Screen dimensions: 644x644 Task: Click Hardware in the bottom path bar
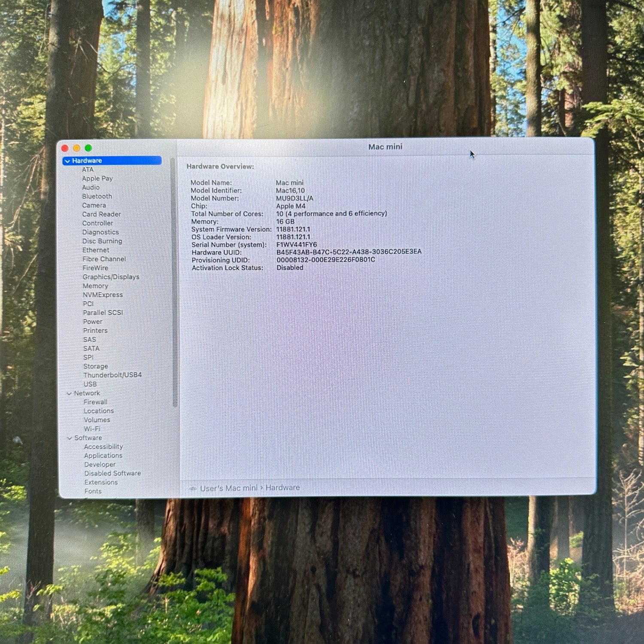pyautogui.click(x=283, y=488)
